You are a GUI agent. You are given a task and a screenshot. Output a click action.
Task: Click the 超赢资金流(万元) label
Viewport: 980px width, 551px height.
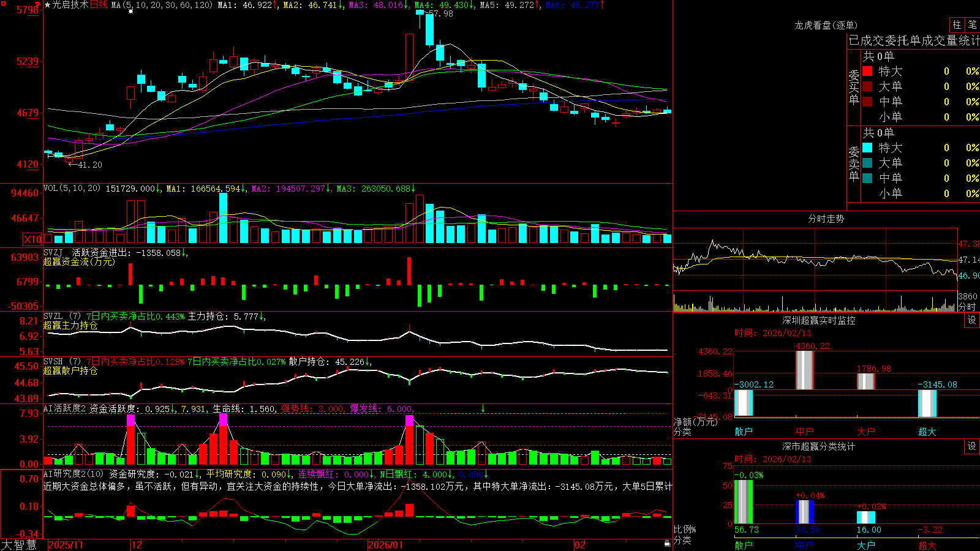click(x=79, y=261)
